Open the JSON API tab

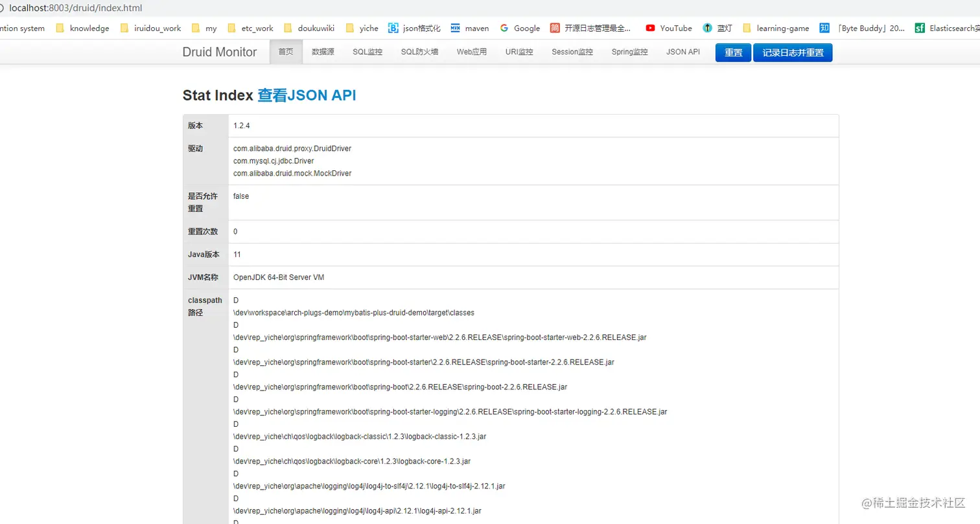[683, 52]
